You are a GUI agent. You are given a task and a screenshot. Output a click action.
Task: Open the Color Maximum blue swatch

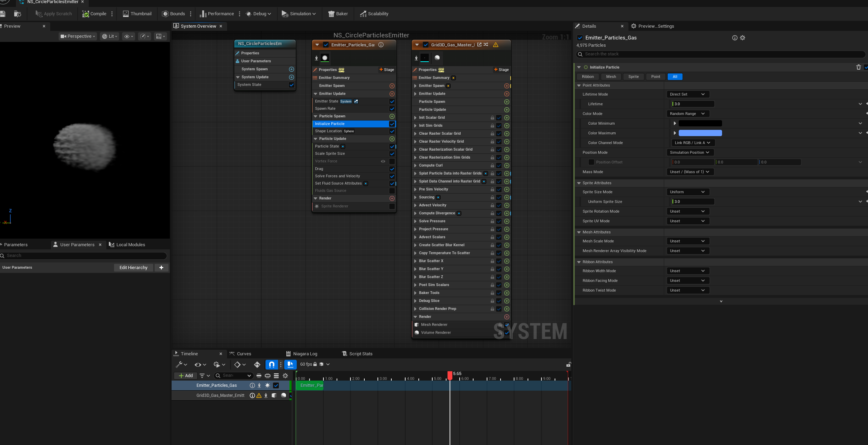(700, 133)
